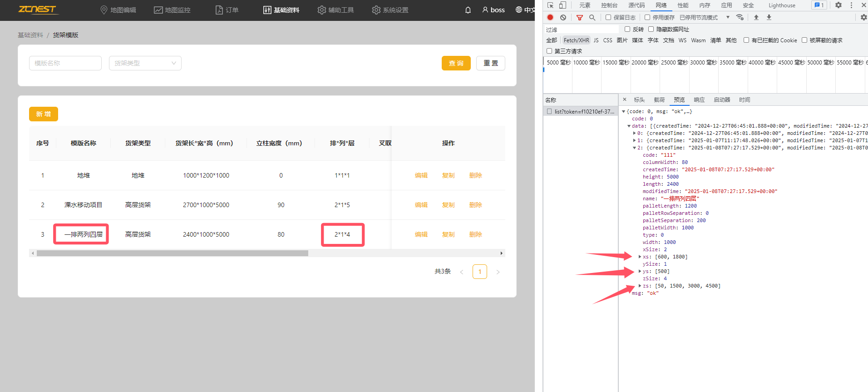This screenshot has width=868, height=392.
Task: Click the language globe icon
Action: 519,10
